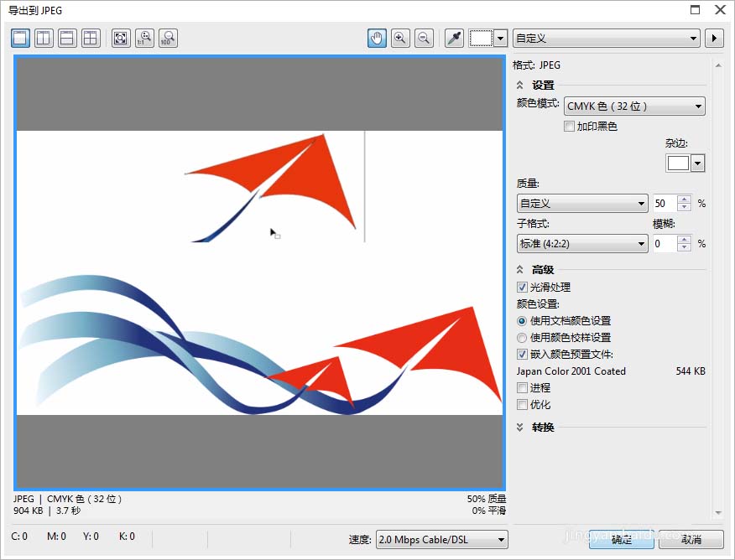The width and height of the screenshot is (735, 560).
Task: Select 使用文档颜色设置 radio button
Action: click(x=522, y=321)
